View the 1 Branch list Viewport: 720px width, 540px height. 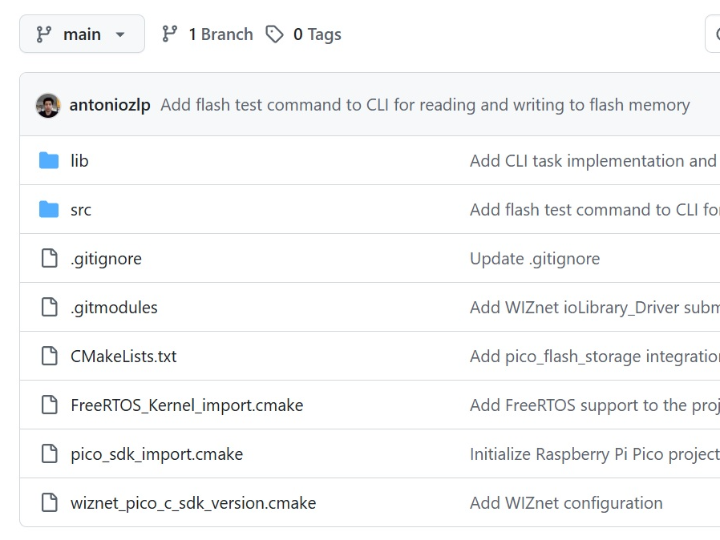[208, 34]
